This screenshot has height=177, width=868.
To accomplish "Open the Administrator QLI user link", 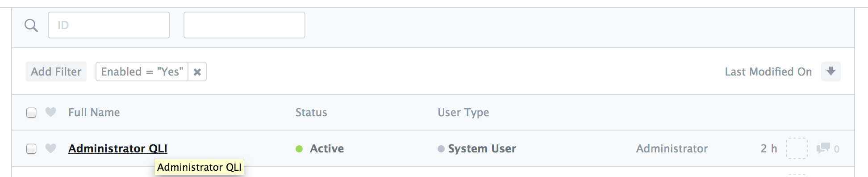I will click(x=118, y=148).
